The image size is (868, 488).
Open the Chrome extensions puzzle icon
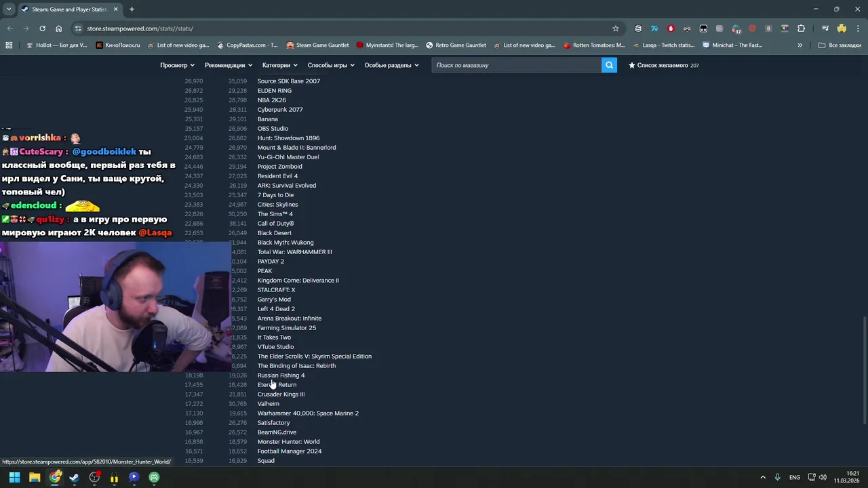tap(802, 28)
